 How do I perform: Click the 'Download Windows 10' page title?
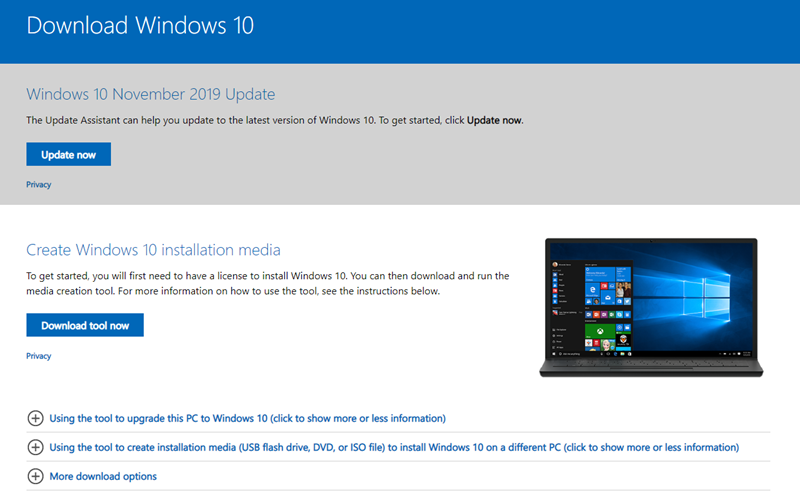coord(140,26)
